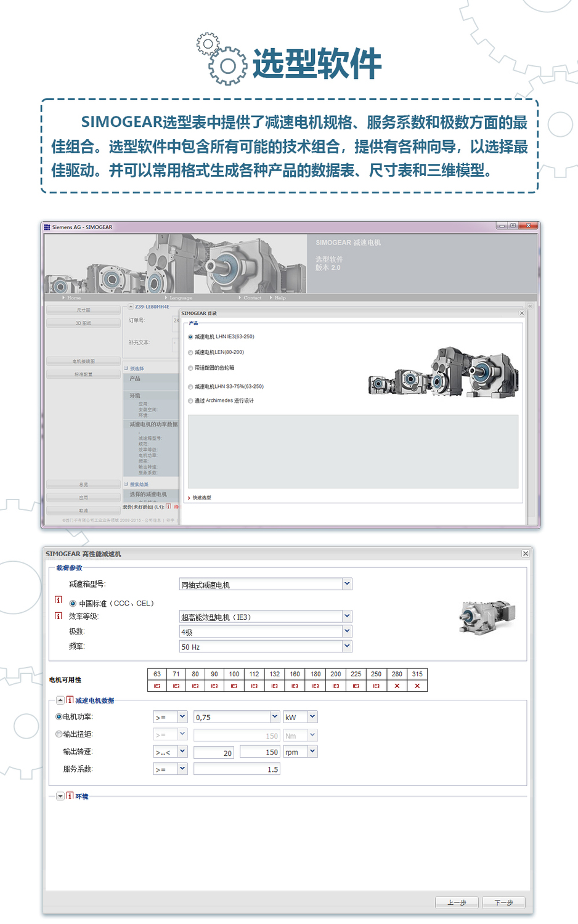
Task: Select 带适配器的齿轮箱 option
Action: pyautogui.click(x=190, y=368)
